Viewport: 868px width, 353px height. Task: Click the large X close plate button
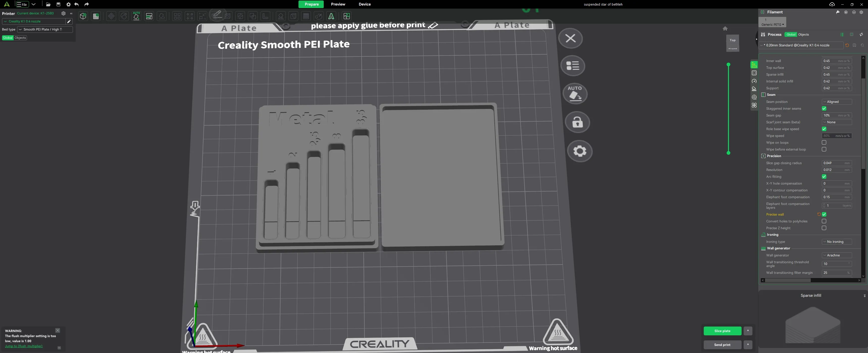(571, 38)
